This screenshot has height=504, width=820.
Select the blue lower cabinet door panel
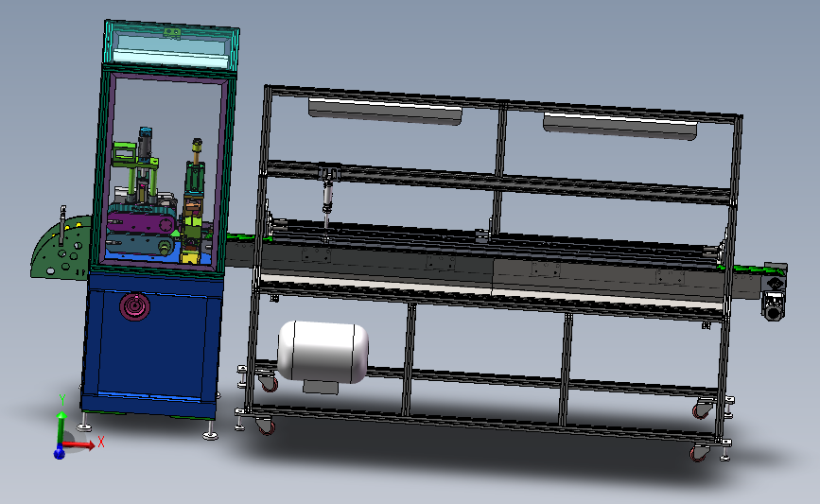(x=151, y=347)
